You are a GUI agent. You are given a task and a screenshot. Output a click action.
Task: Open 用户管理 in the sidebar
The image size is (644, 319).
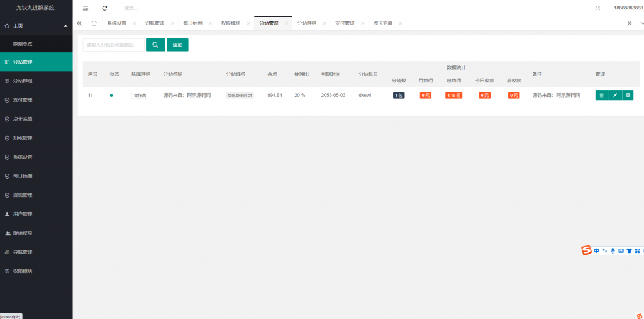23,214
